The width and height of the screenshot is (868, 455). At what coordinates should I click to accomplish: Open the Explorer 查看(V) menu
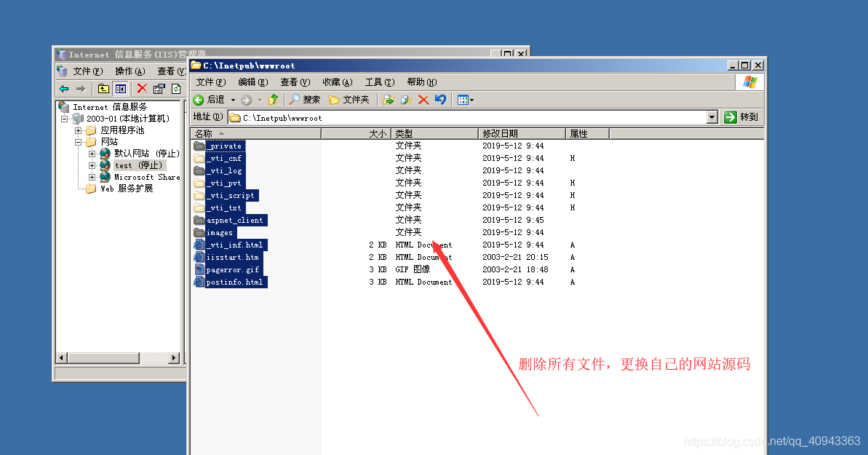pos(295,82)
